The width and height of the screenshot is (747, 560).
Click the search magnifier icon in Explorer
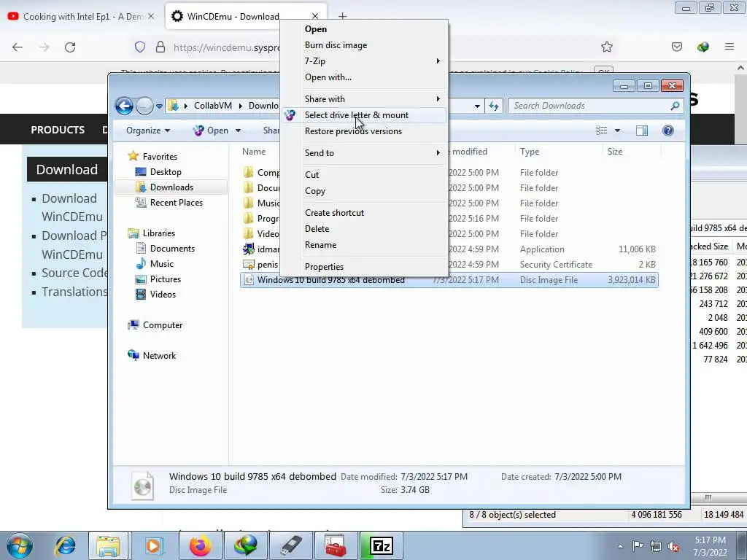(675, 106)
